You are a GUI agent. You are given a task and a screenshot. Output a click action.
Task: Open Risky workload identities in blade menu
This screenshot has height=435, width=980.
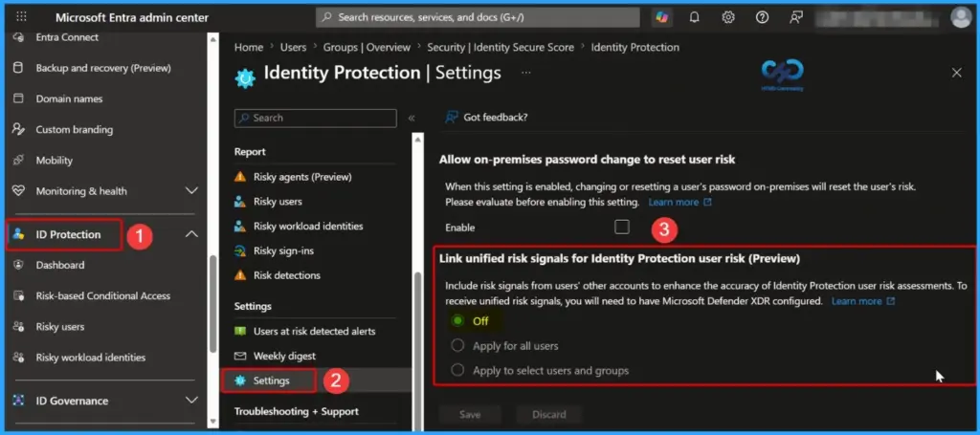pyautogui.click(x=308, y=226)
